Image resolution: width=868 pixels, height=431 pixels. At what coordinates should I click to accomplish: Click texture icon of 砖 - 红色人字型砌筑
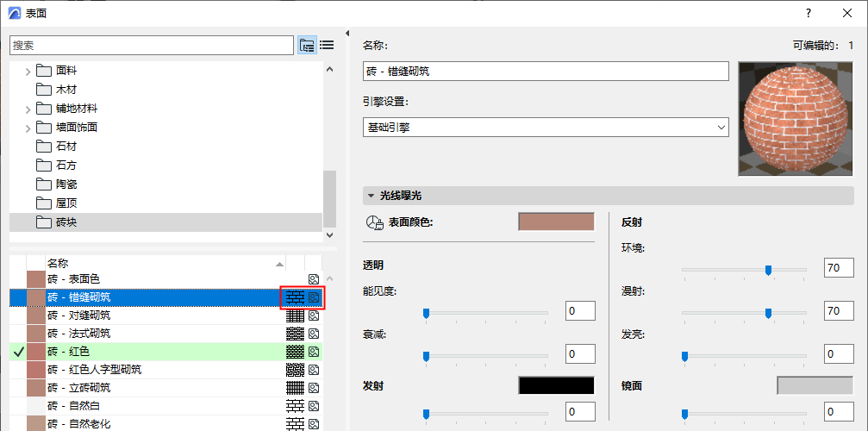coord(314,369)
